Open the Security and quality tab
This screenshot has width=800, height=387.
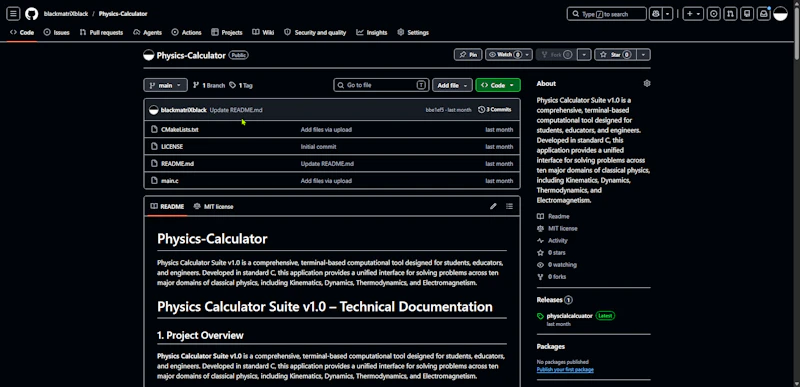315,32
